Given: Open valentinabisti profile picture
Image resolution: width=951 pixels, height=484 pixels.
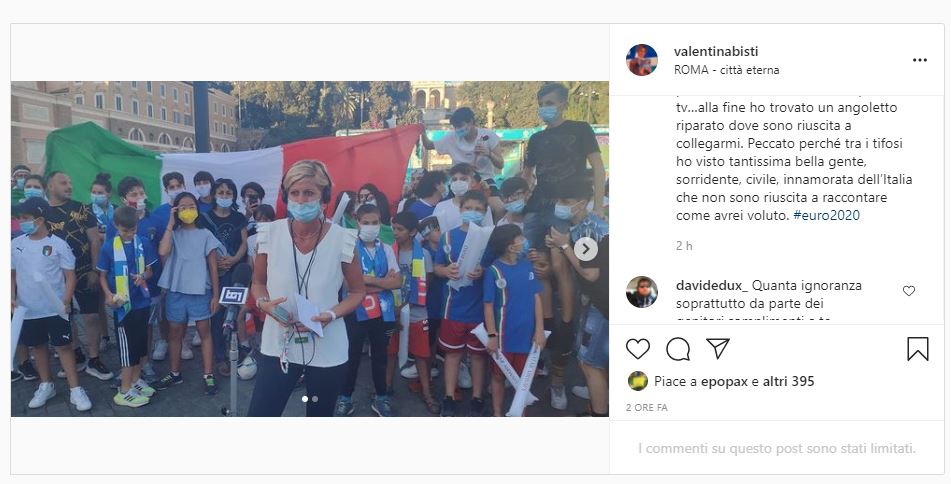Looking at the screenshot, I should pyautogui.click(x=642, y=60).
